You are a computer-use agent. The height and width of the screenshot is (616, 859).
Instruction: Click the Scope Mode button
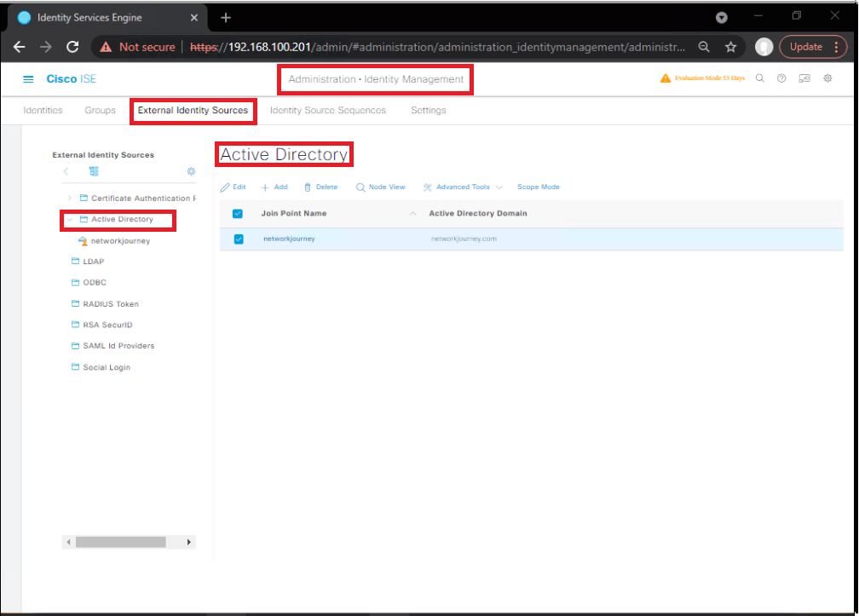(x=539, y=187)
